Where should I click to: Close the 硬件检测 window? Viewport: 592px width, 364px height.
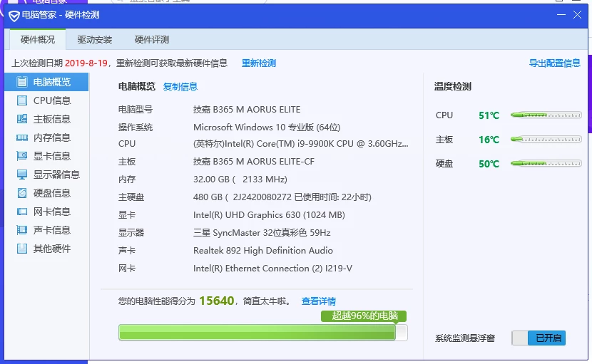tap(577, 15)
